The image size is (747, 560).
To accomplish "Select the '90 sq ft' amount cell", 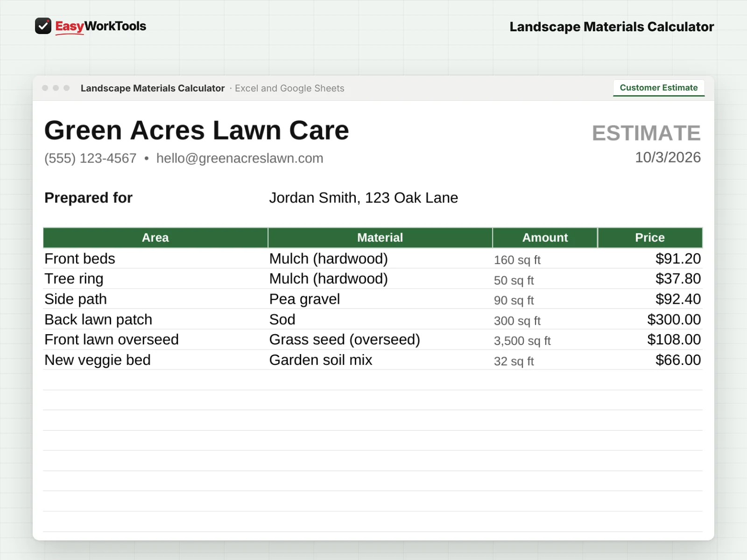I will point(545,300).
